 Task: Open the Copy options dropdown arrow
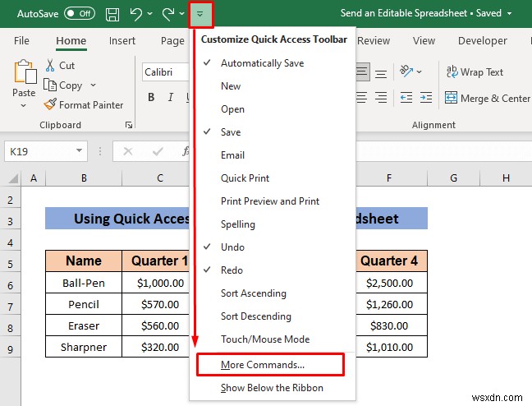tap(94, 85)
